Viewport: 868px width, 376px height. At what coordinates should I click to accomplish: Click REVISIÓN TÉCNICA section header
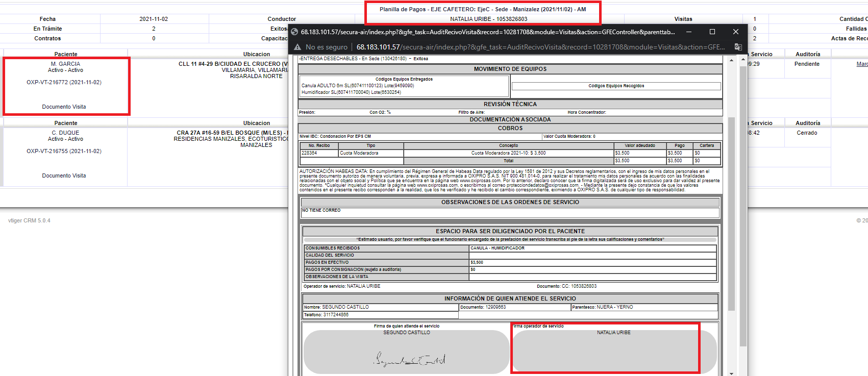coord(510,104)
